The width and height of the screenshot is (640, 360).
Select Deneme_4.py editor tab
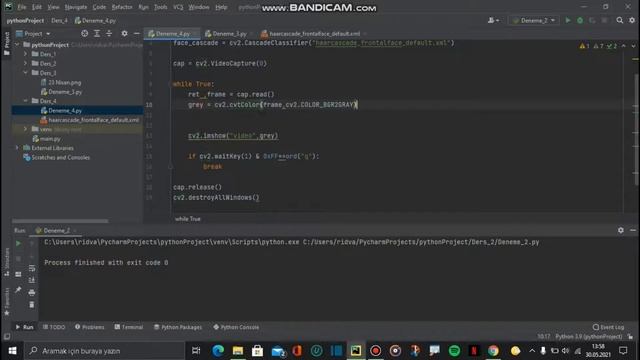point(172,33)
